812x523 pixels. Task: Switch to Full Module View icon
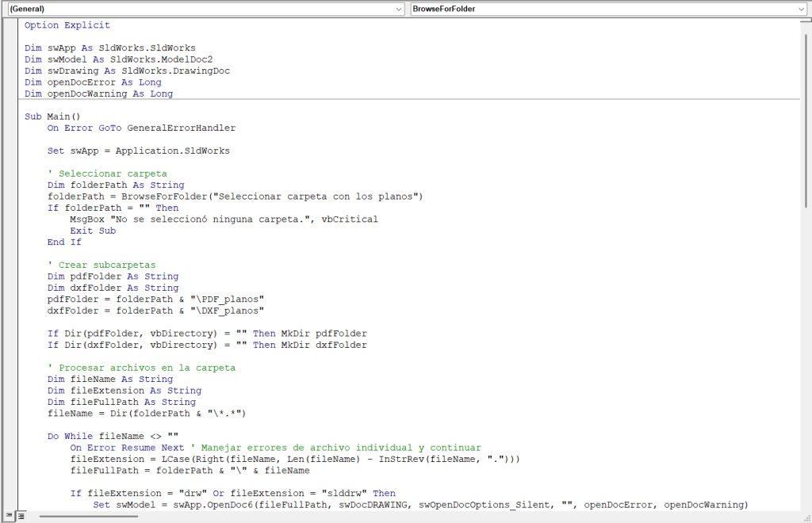click(21, 516)
